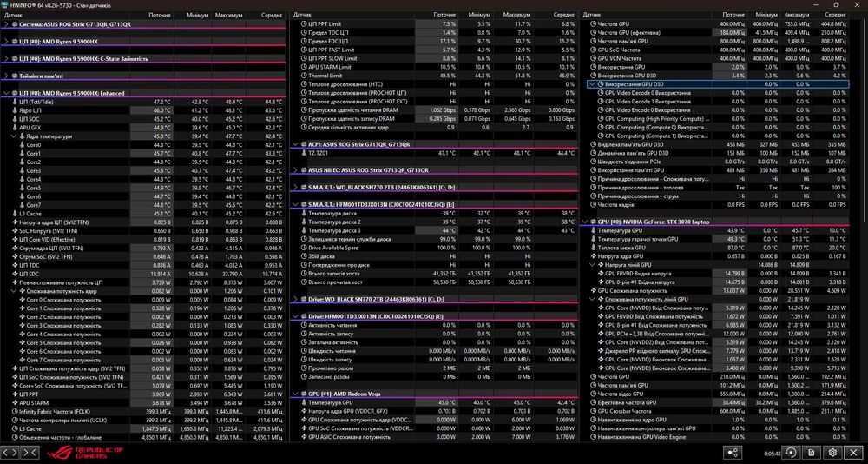Click power icon beside Core 1 Споживана потужність

23,308
